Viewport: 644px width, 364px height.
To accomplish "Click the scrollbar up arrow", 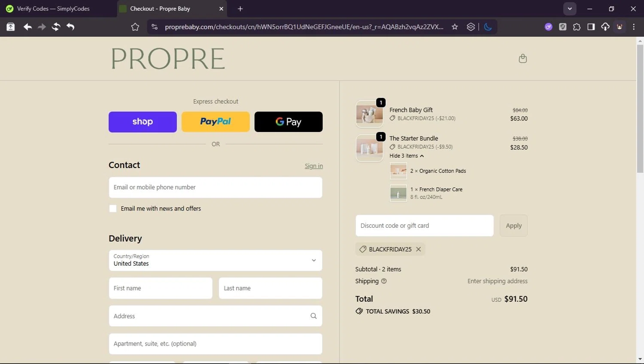I will pyautogui.click(x=640, y=41).
